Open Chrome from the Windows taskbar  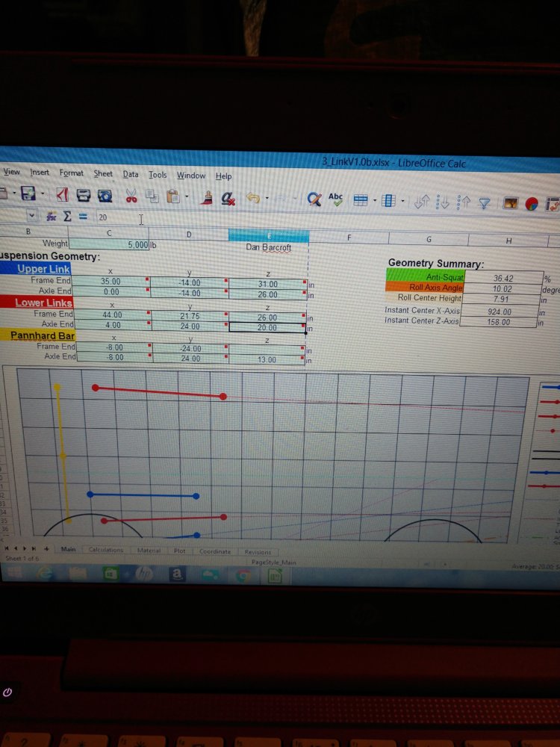[x=242, y=576]
